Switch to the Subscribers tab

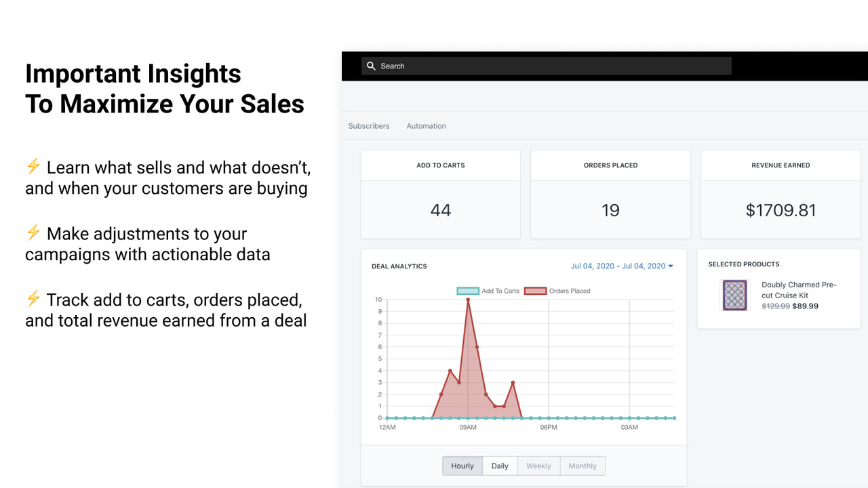(x=368, y=125)
